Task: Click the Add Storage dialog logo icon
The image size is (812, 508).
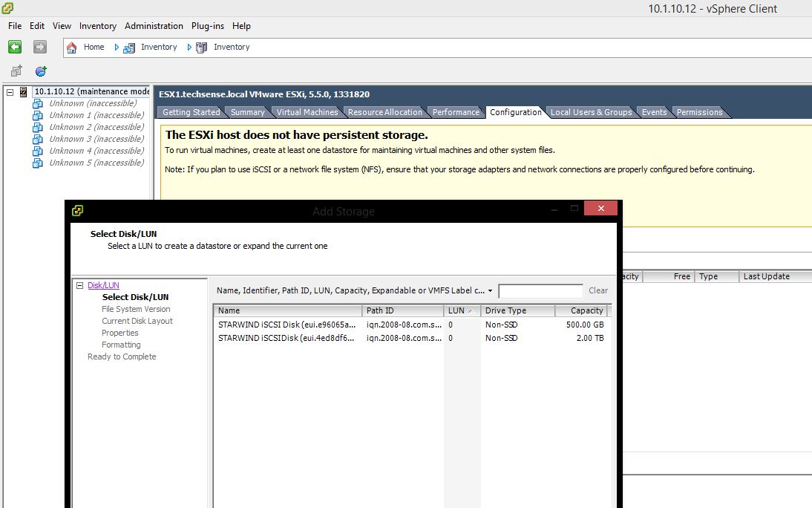Action: tap(78, 210)
